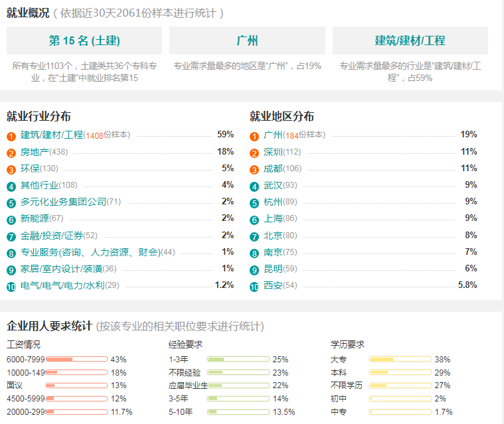Click the 应届毕业生 experience label

[x=188, y=386]
